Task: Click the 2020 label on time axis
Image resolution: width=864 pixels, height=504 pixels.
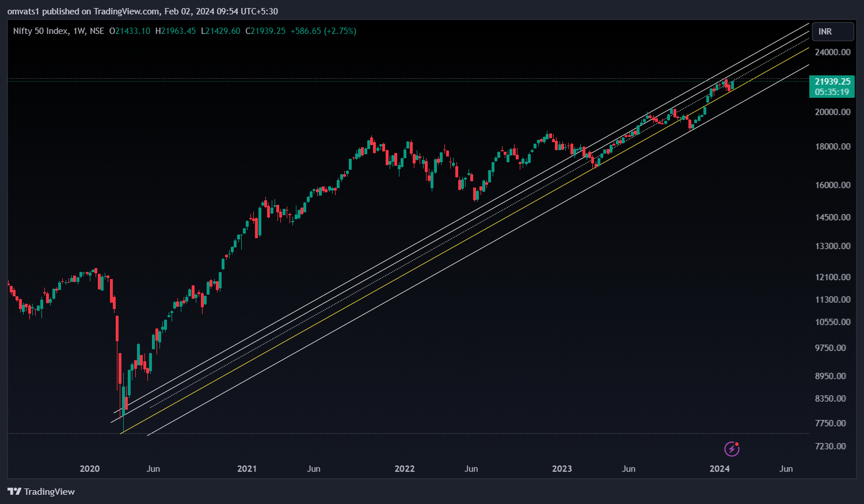Action: [90, 468]
